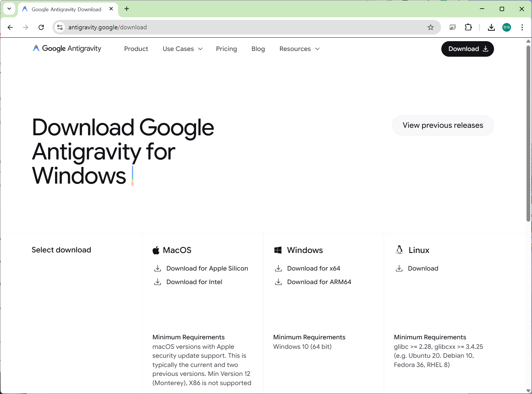
Task: Open the Blog link
Action: coord(258,49)
